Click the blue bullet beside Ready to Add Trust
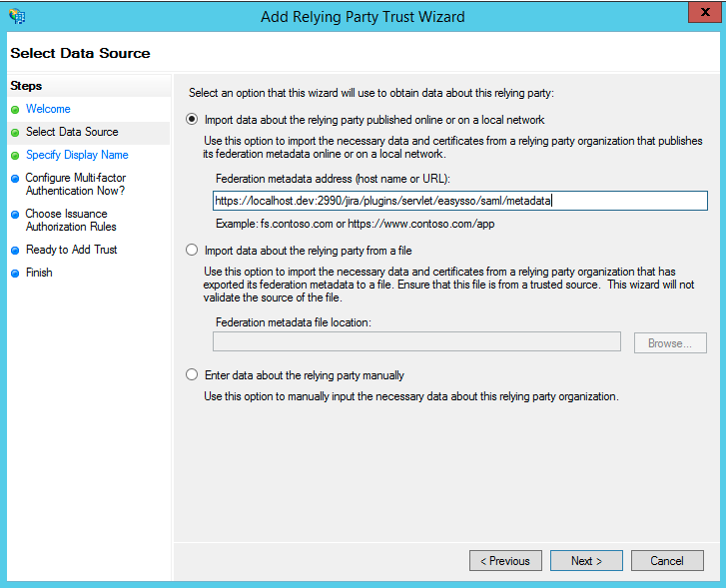Image resolution: width=726 pixels, height=588 pixels. click(15, 251)
